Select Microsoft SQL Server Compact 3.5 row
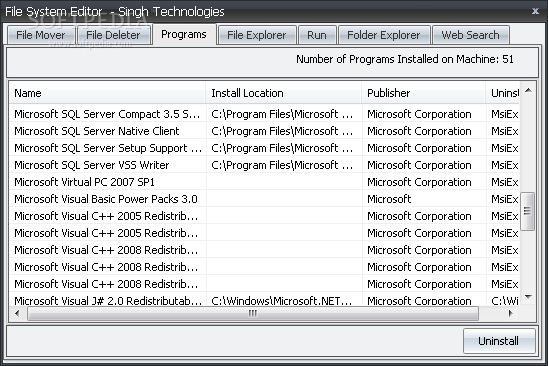The image size is (548, 366). [x=264, y=114]
